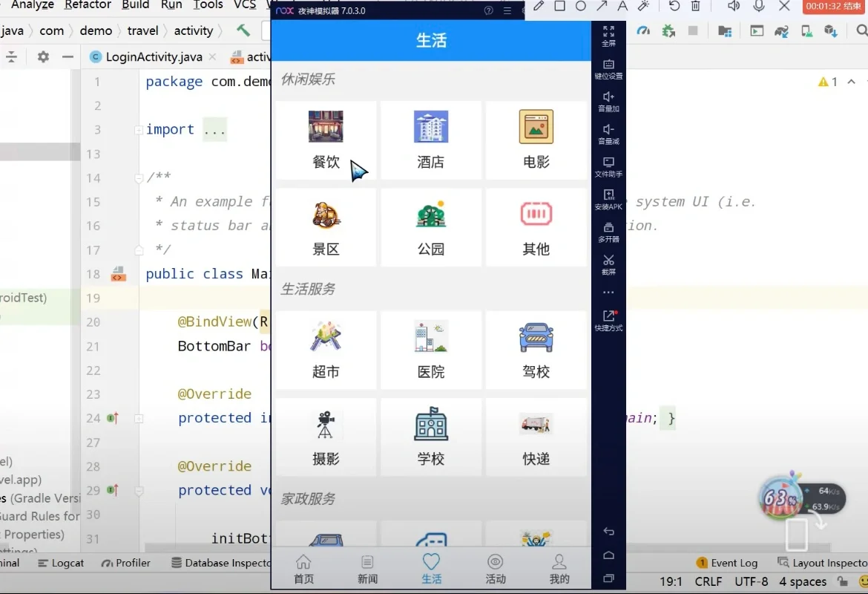Select the 酒店 (Hotel) icon
The height and width of the screenshot is (594, 868).
pyautogui.click(x=431, y=128)
